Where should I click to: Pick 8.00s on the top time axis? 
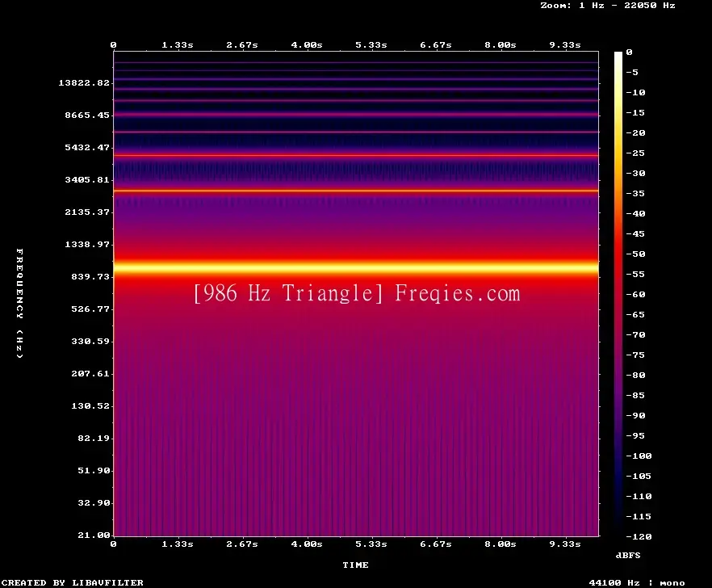500,45
